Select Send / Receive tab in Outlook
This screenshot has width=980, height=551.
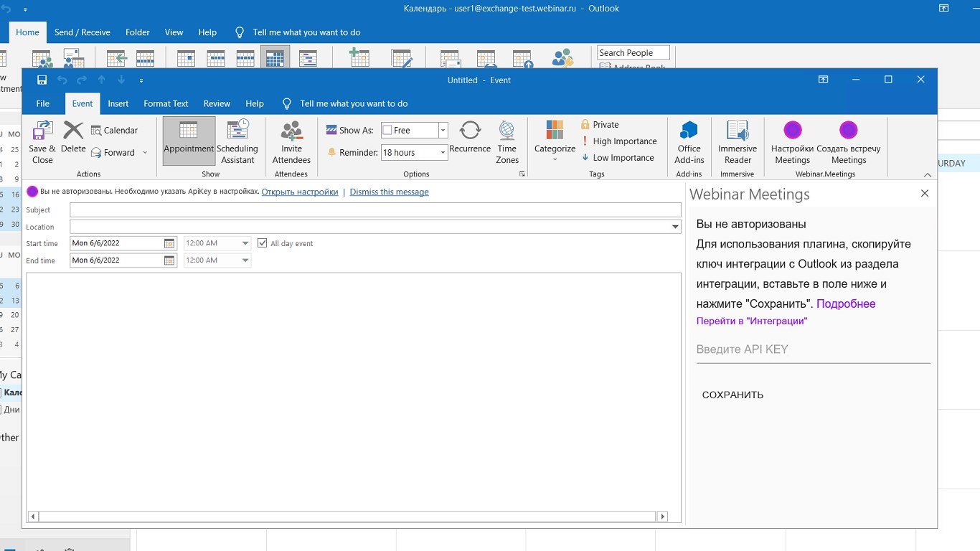[x=83, y=32]
